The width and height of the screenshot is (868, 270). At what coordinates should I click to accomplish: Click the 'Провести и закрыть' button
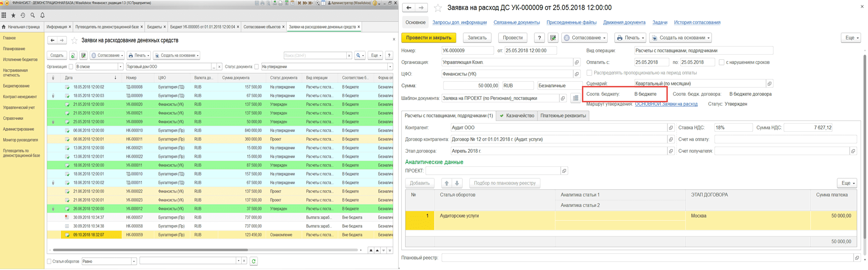tap(428, 38)
